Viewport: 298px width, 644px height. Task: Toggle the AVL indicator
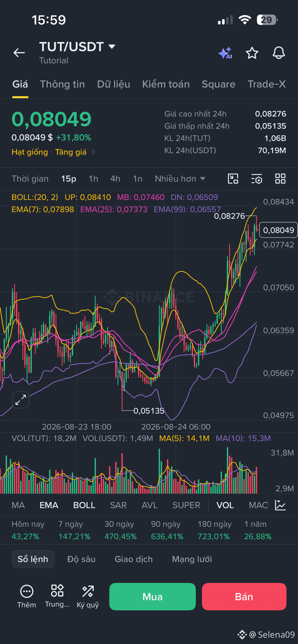(150, 505)
